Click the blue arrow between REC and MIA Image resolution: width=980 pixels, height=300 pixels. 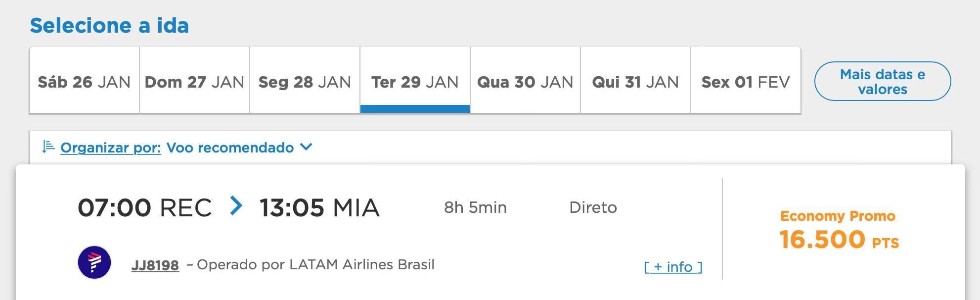236,205
